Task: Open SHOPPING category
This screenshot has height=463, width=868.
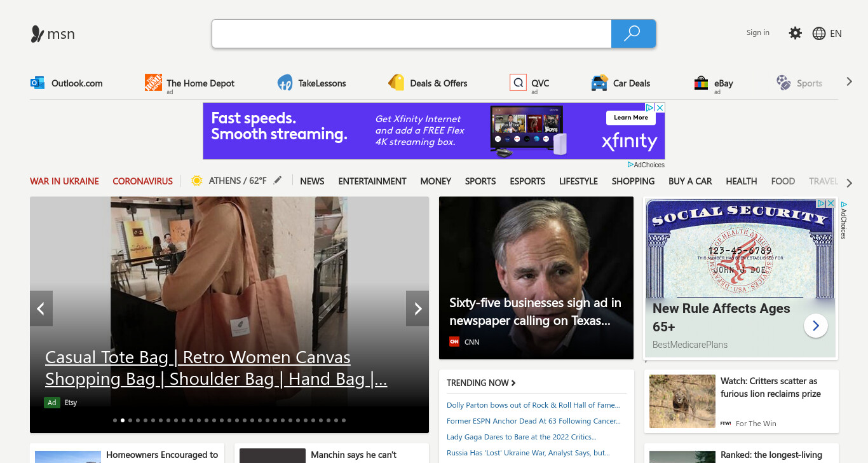Action: pyautogui.click(x=633, y=181)
